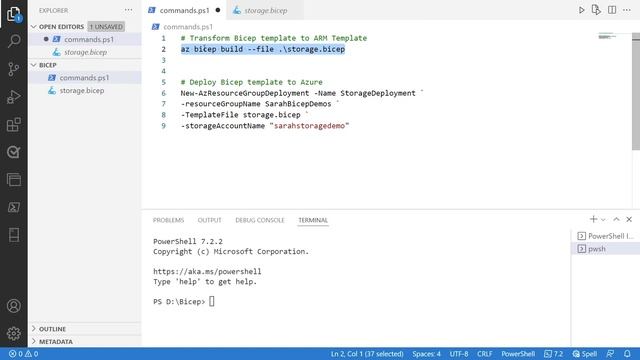Open storage.bicep in the BICEP folder
Viewport: 640px width, 360px height.
[x=85, y=90]
